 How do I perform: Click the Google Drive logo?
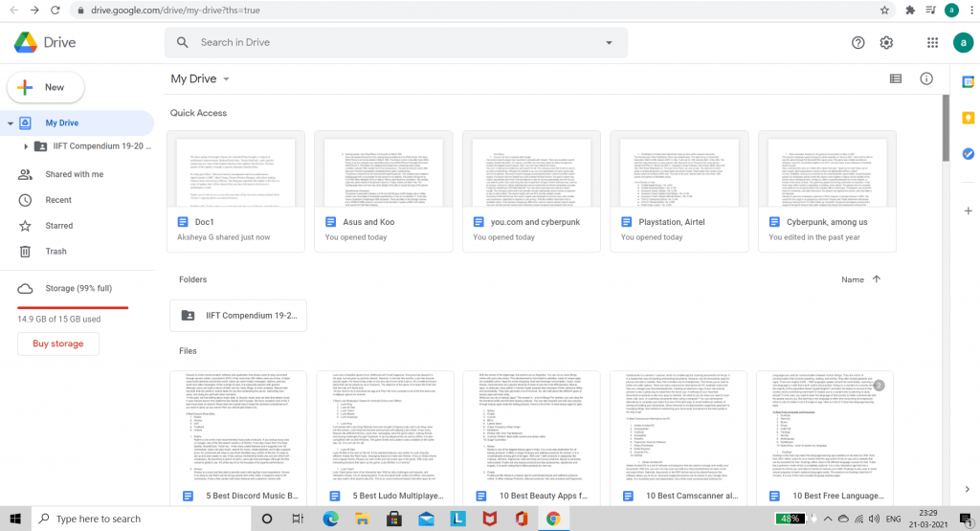click(x=26, y=42)
